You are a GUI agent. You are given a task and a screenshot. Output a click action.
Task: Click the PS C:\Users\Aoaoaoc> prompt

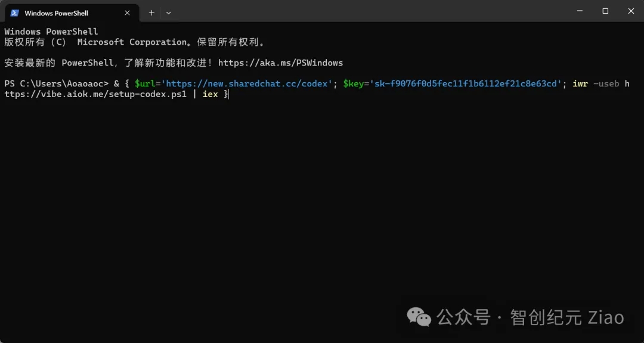[57, 84]
